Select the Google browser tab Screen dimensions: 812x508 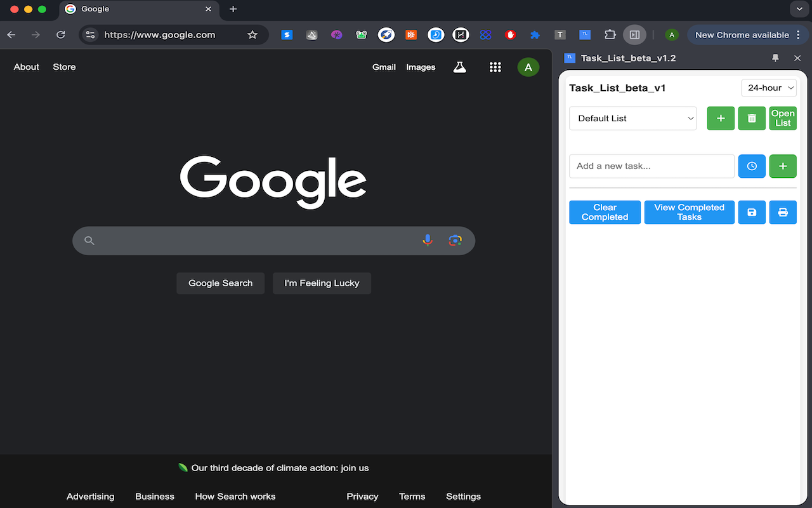(x=140, y=10)
